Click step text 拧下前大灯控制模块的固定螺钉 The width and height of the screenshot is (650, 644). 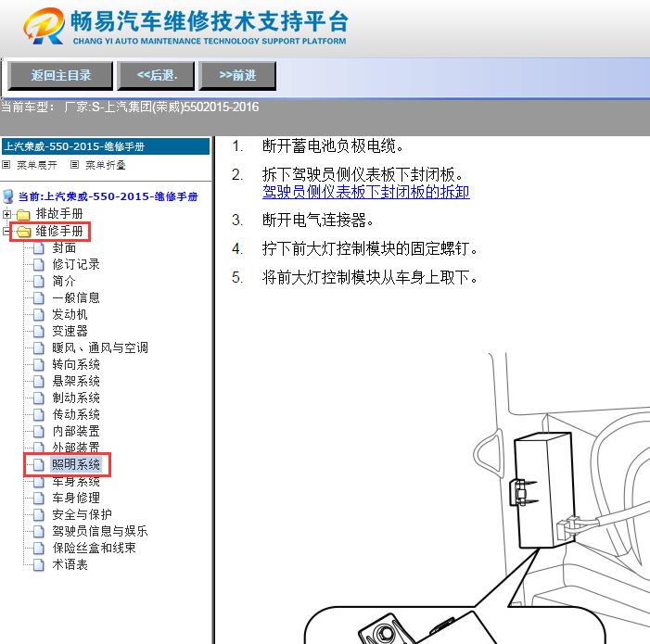370,249
